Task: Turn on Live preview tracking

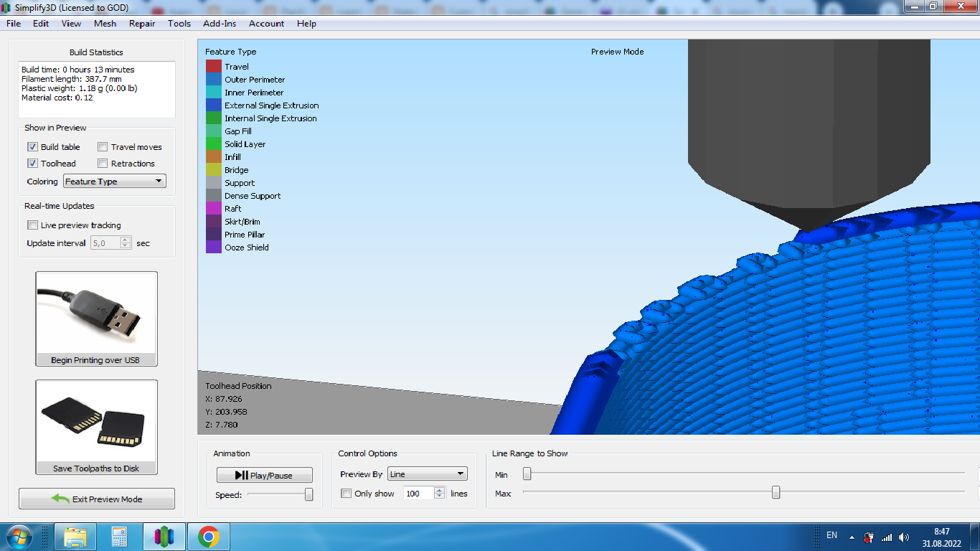Action: 32,225
